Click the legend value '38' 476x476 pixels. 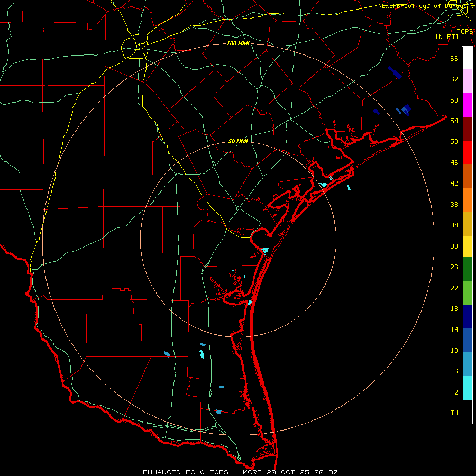[x=454, y=204]
